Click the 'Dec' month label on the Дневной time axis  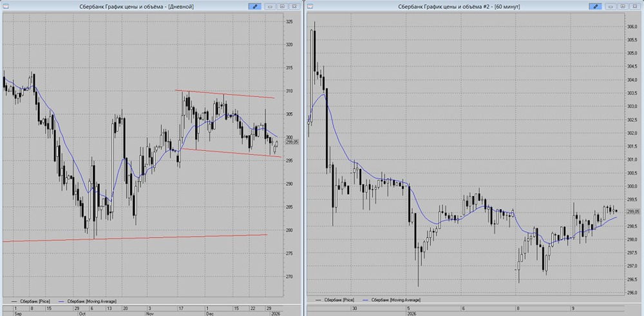[x=209, y=313]
